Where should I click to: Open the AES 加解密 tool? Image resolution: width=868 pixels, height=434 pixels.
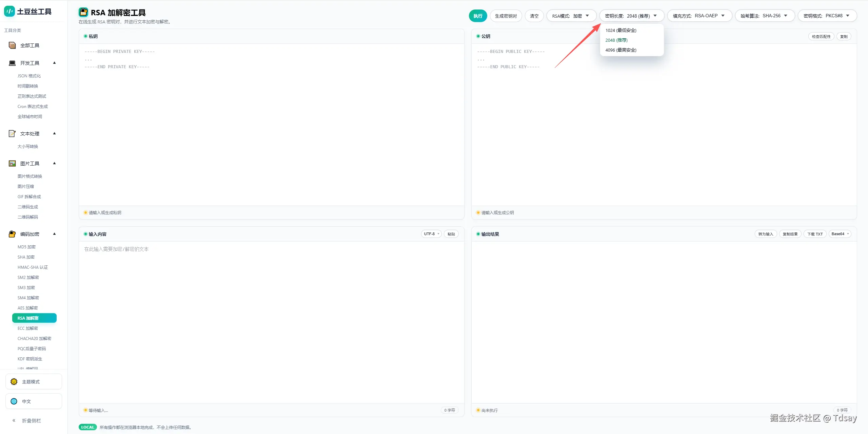pos(28,308)
